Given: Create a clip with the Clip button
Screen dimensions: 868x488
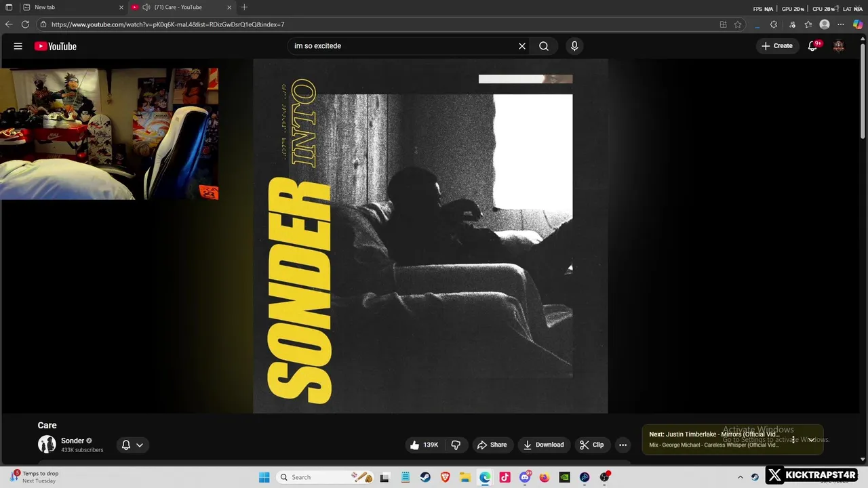Looking at the screenshot, I should [591, 445].
